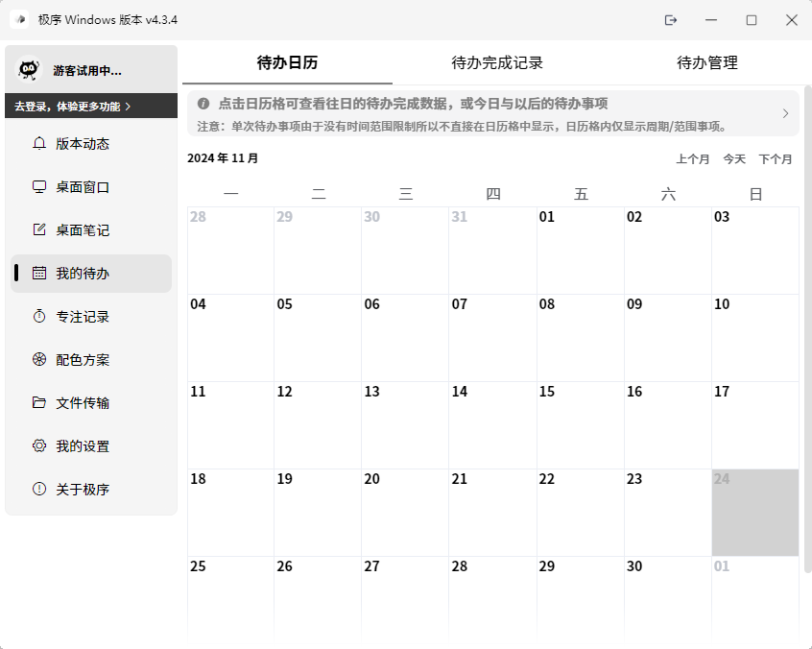812x649 pixels.
Task: Select calendar day cell 09
Action: [668, 338]
